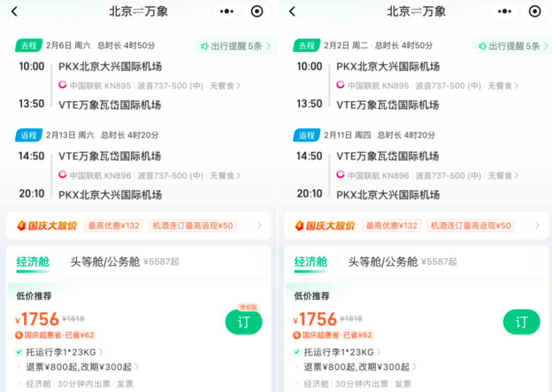Tap the 北京⇌万象 title on the Feb 2 screen
The image size is (552, 392).
pos(416,12)
